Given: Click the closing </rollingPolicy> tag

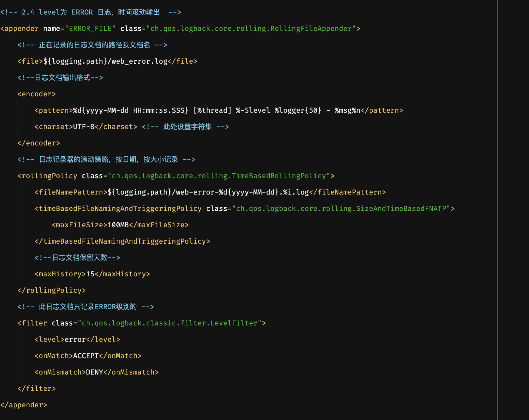Looking at the screenshot, I should point(52,290).
